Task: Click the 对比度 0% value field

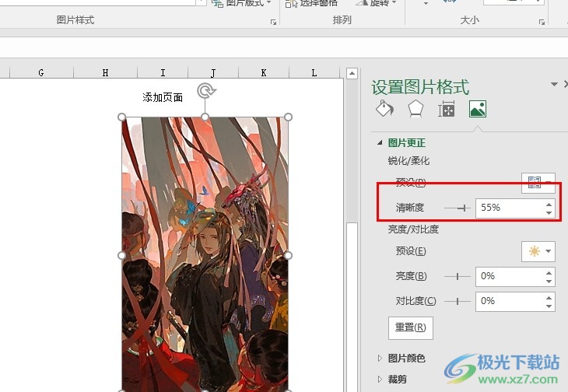Action: (510, 301)
